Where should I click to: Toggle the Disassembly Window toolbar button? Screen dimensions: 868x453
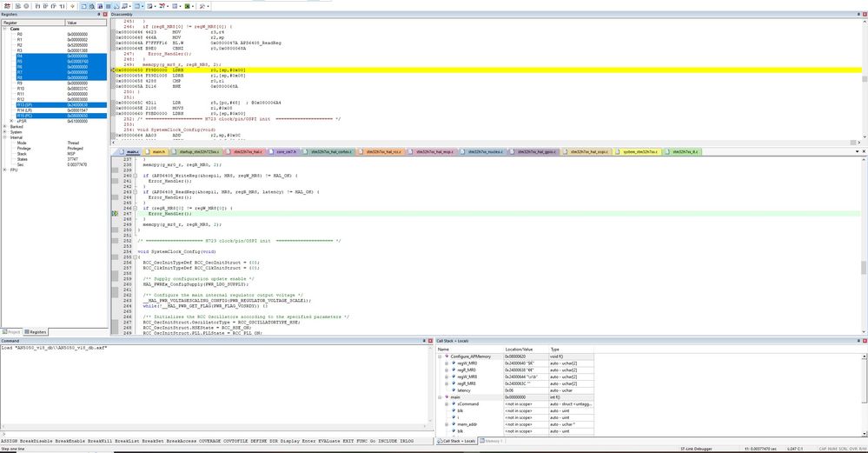coord(92,6)
